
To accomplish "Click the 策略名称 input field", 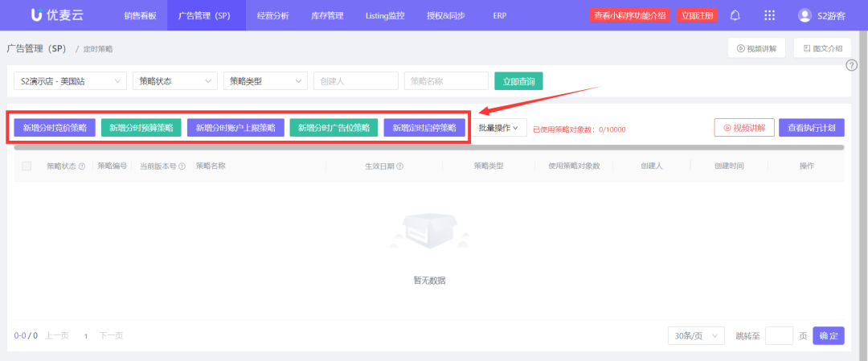I will [x=446, y=81].
